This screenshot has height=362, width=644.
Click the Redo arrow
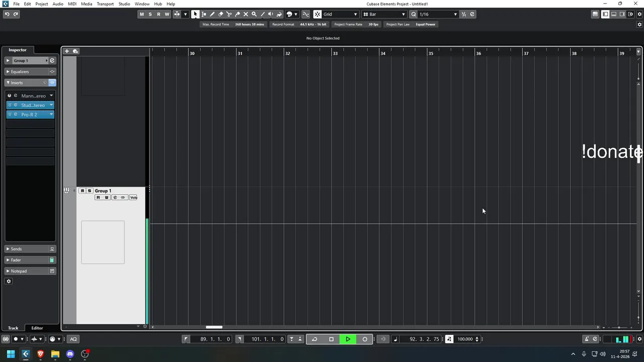click(16, 14)
